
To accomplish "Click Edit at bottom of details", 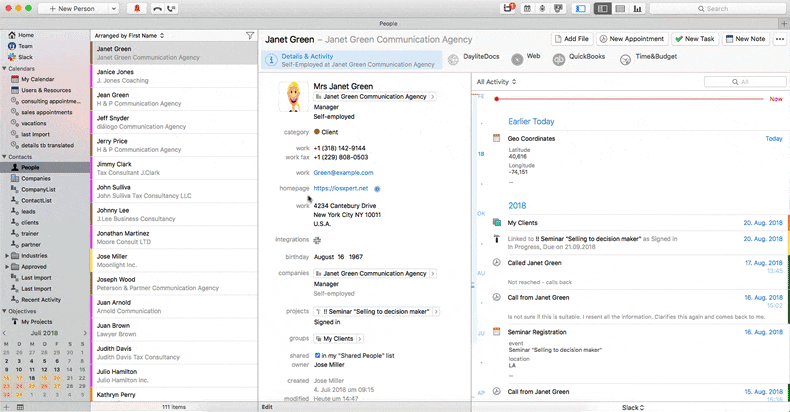I will 267,407.
